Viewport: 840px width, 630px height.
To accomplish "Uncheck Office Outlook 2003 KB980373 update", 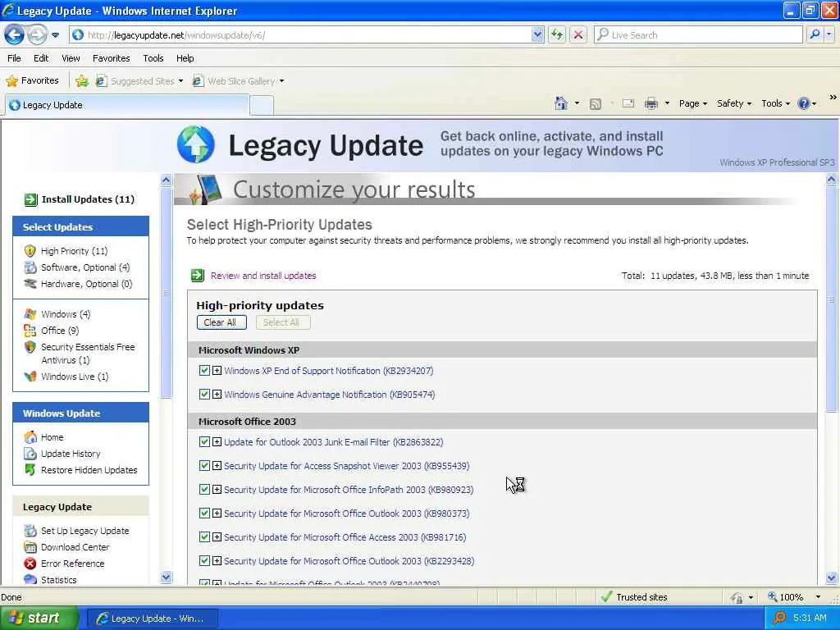I will coord(204,514).
